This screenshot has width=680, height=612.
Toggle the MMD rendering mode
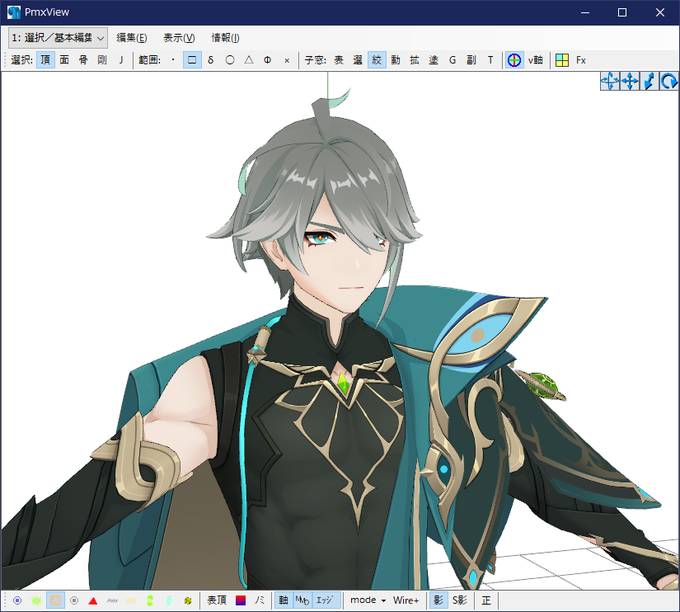(302, 601)
